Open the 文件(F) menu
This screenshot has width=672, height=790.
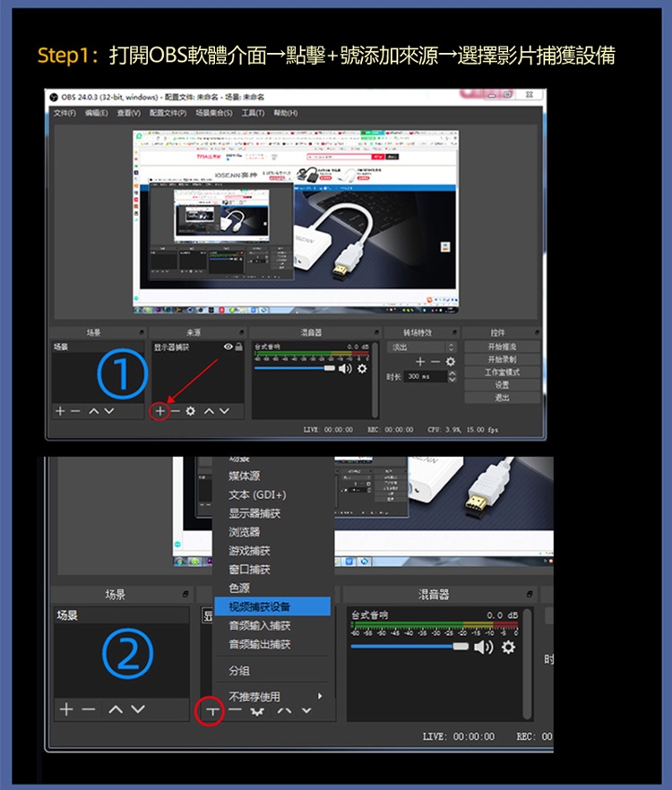(x=65, y=113)
